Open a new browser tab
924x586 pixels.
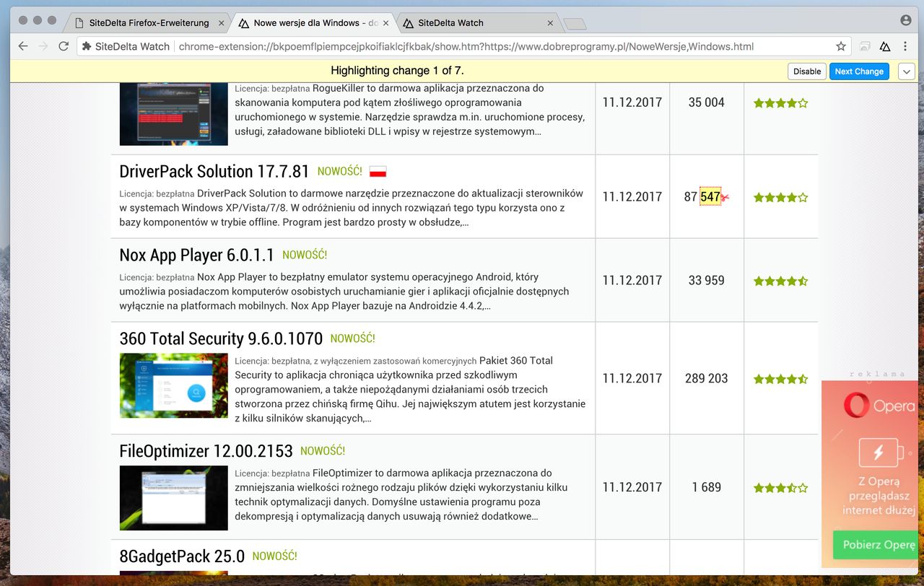[x=575, y=24]
